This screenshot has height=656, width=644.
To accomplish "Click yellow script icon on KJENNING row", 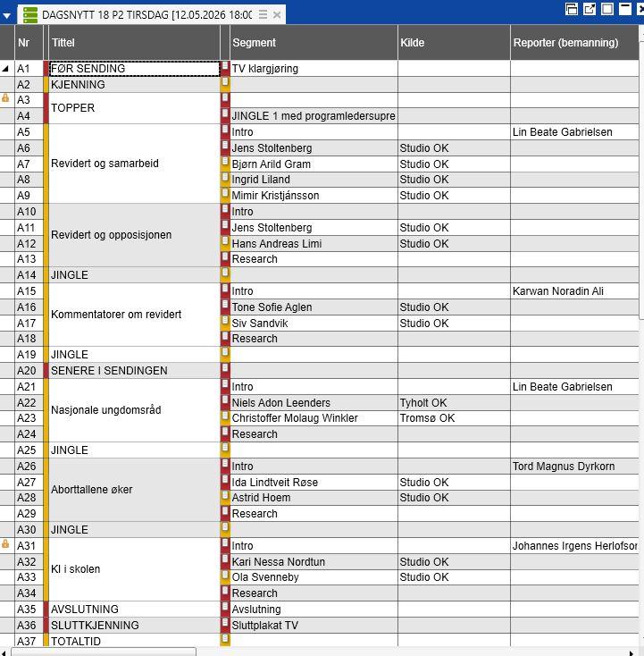I will (x=225, y=82).
